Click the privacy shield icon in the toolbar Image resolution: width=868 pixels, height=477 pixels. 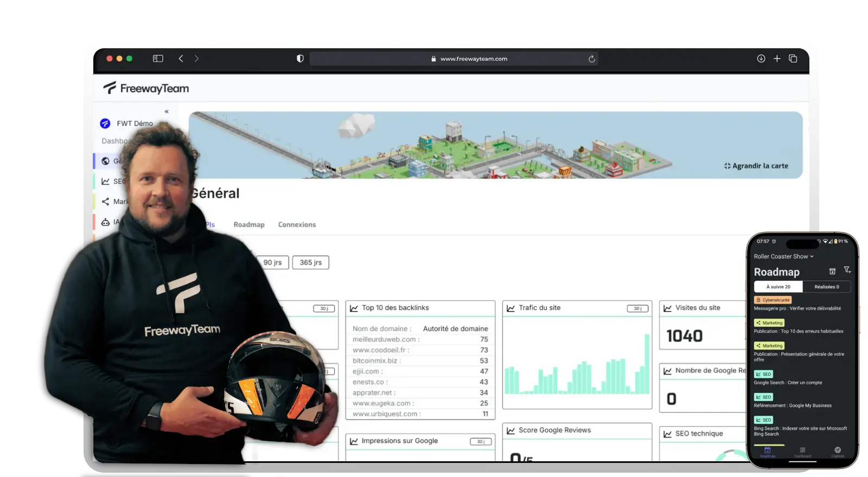click(300, 59)
